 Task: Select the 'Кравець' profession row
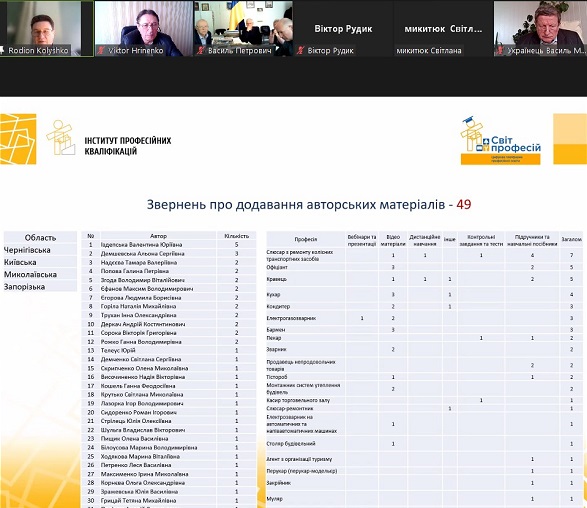pos(425,279)
